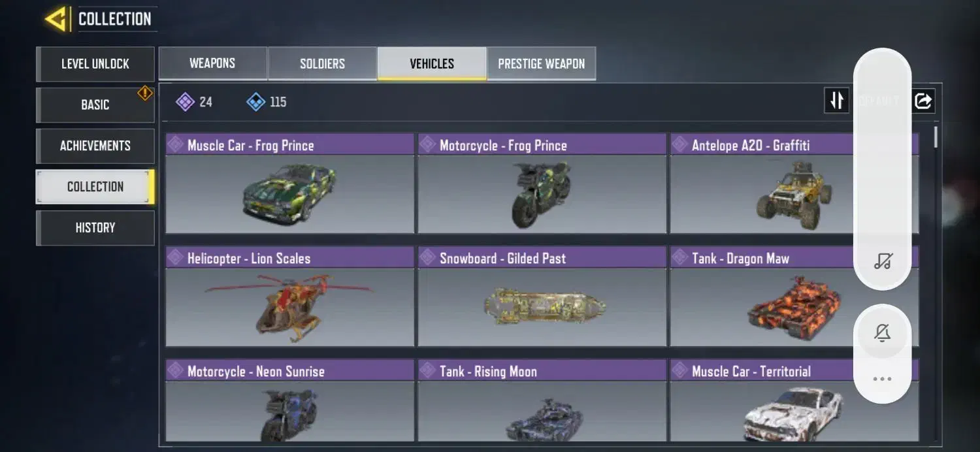Click the vehicle list scrollbar
The image size is (980, 452).
pos(936,137)
